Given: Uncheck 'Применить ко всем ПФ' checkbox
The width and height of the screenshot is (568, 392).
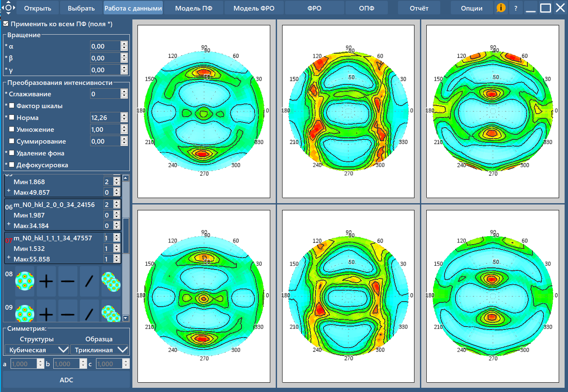Looking at the screenshot, I should [6, 24].
